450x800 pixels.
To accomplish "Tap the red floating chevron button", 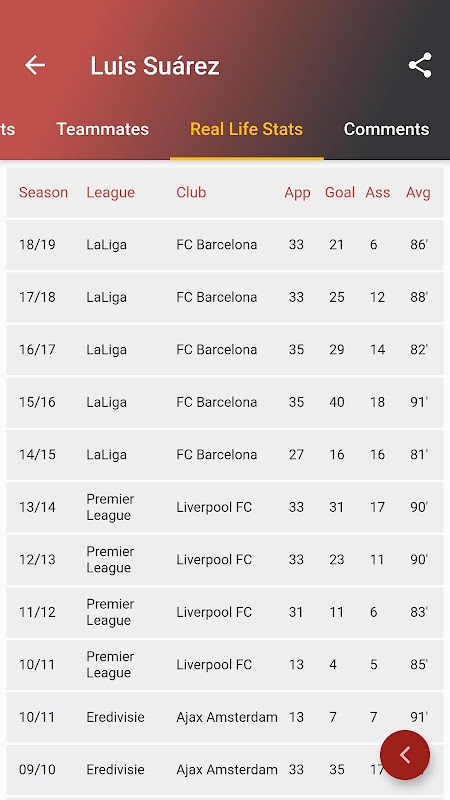I will [x=405, y=755].
